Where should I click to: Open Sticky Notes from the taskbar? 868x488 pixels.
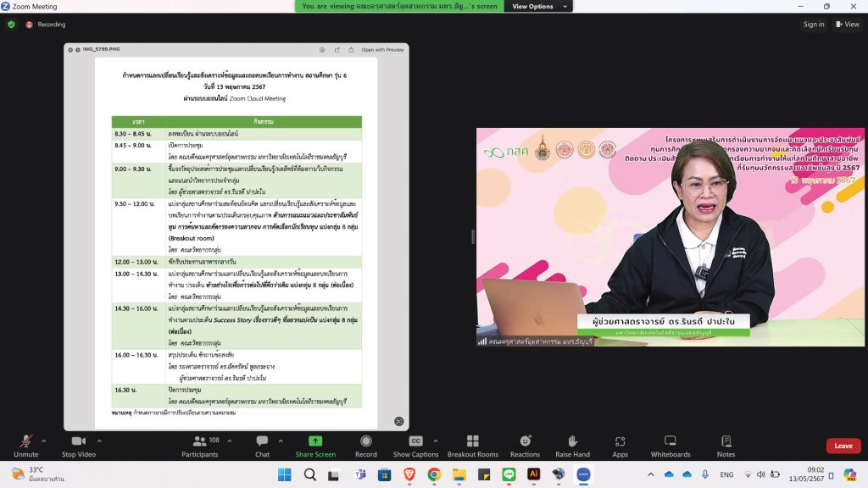[x=484, y=474]
